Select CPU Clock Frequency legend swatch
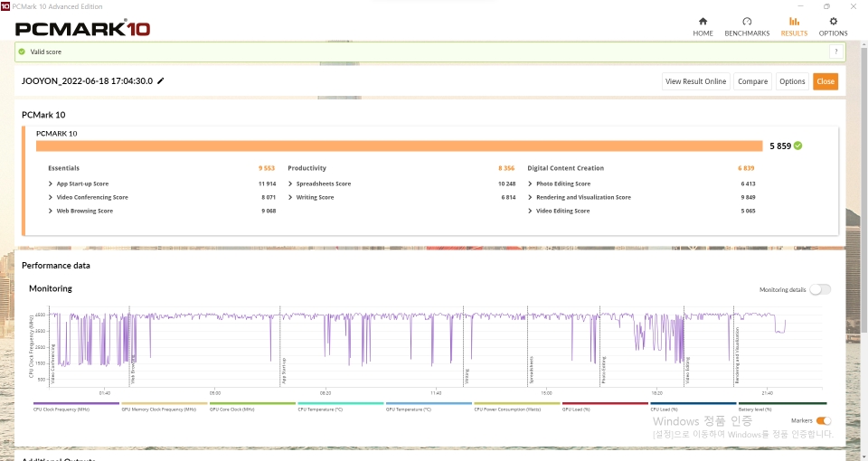The image size is (868, 461). pos(76,403)
